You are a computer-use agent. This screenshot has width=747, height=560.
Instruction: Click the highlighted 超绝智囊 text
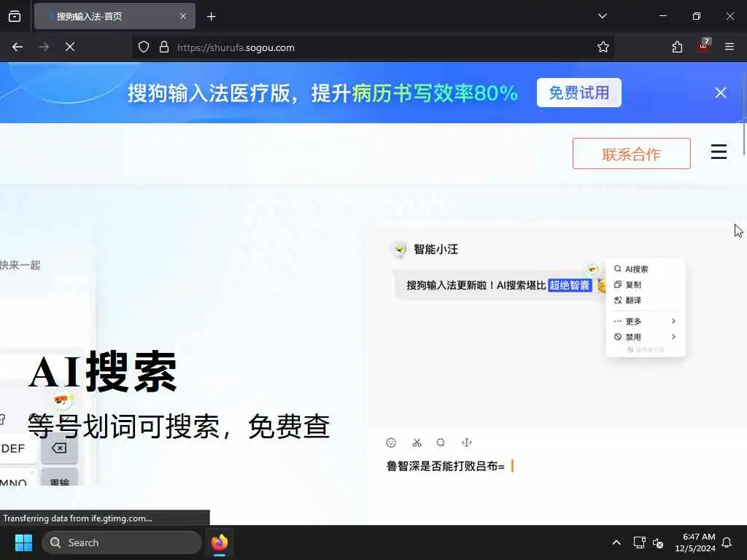point(570,285)
